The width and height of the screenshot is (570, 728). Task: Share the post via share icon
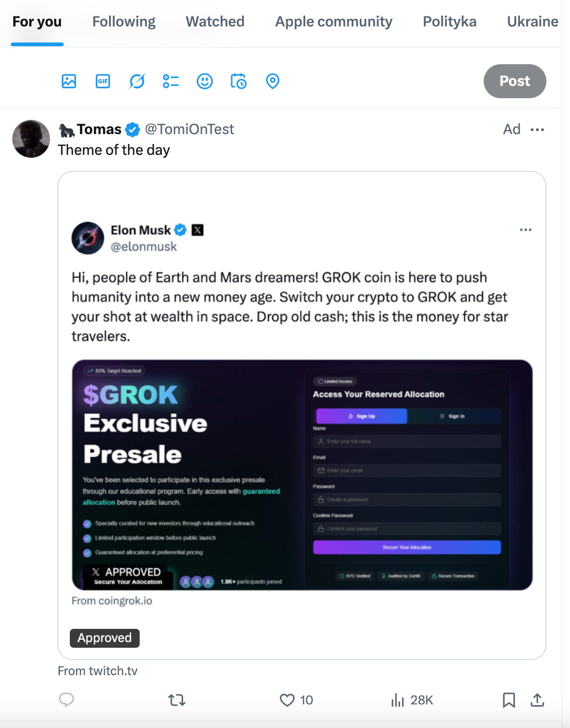pyautogui.click(x=537, y=700)
